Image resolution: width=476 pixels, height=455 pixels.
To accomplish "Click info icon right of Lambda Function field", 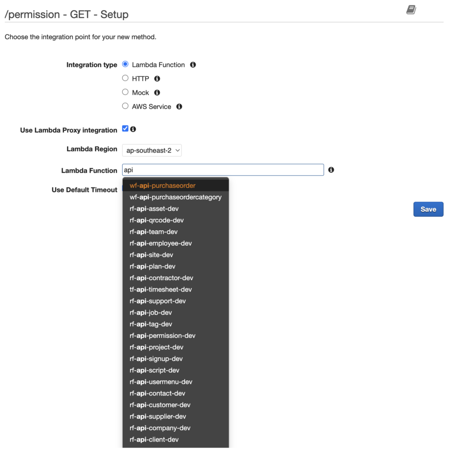I will 331,170.
